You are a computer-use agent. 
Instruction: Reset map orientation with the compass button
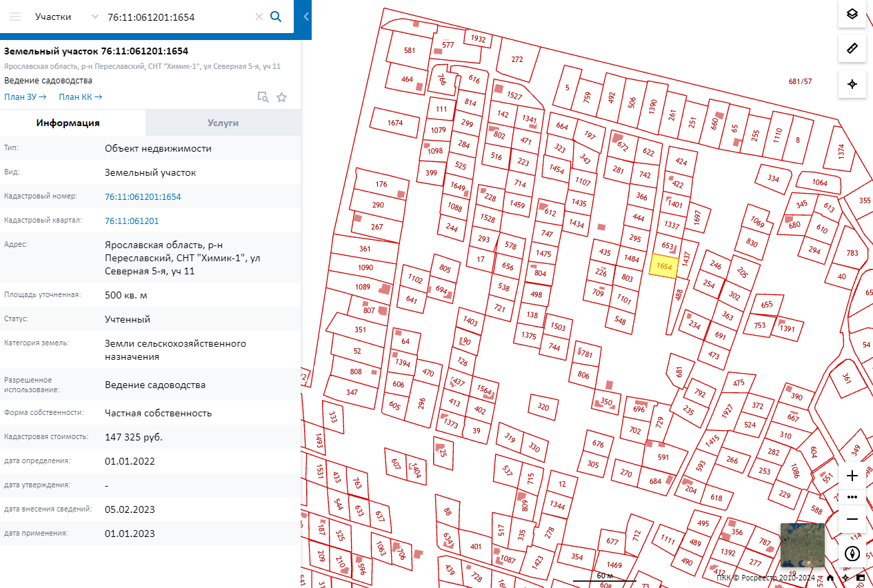(x=852, y=554)
